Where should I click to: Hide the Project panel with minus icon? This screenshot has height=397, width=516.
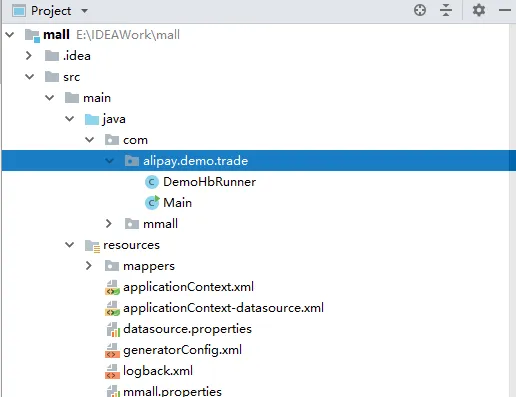tap(505, 10)
